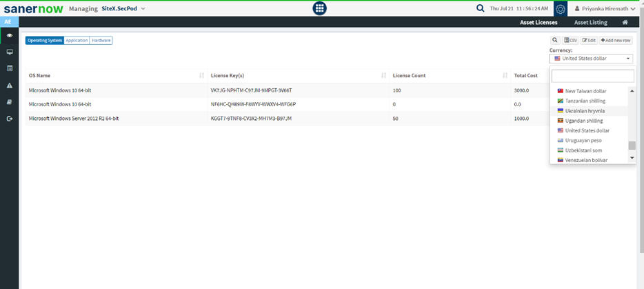Click the date and time display
This screenshot has height=289, width=644.
[519, 9]
